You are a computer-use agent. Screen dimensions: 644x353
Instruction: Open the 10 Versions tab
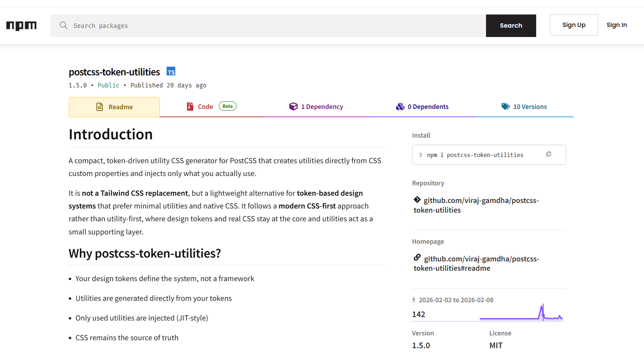[x=524, y=107]
